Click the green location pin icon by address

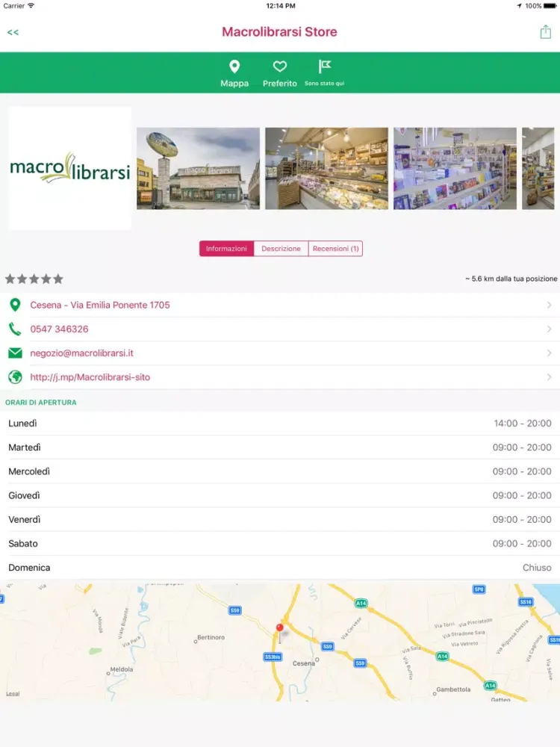15,305
